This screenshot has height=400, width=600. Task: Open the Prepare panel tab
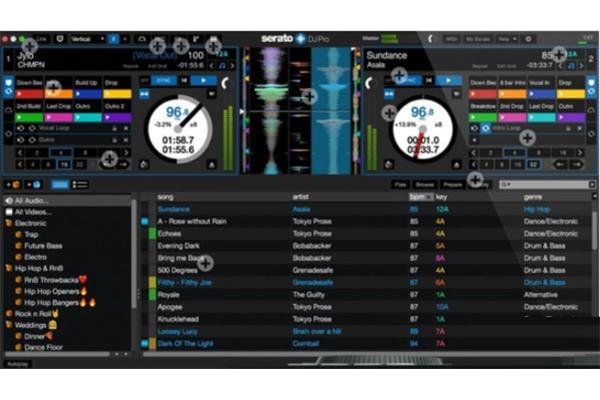pyautogui.click(x=452, y=184)
